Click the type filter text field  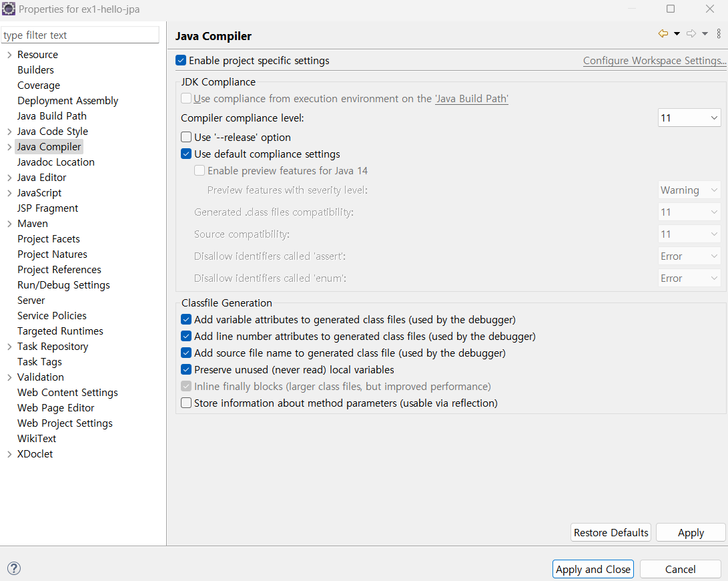(80, 35)
